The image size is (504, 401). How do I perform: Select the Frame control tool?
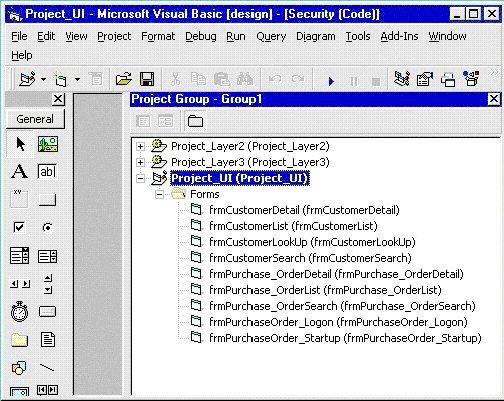coord(19,199)
